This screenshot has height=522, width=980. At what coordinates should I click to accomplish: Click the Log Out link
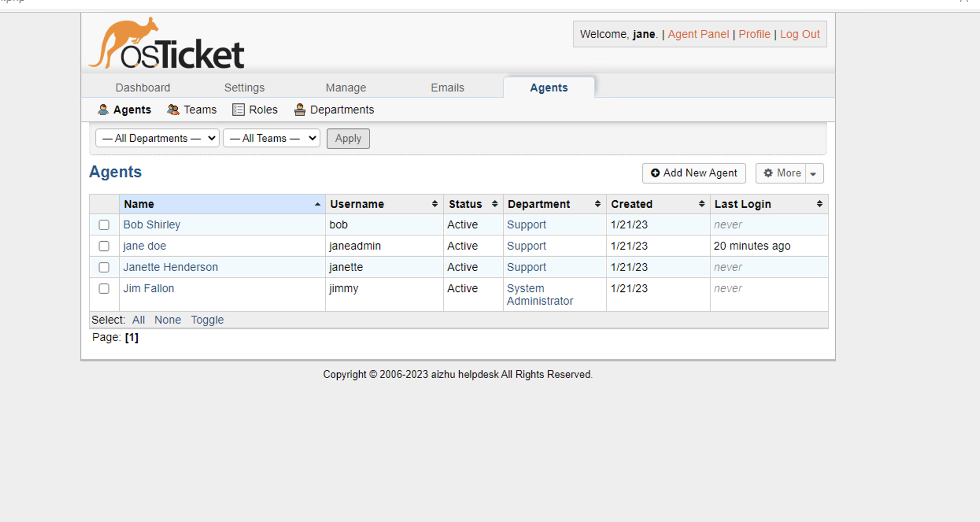[800, 34]
